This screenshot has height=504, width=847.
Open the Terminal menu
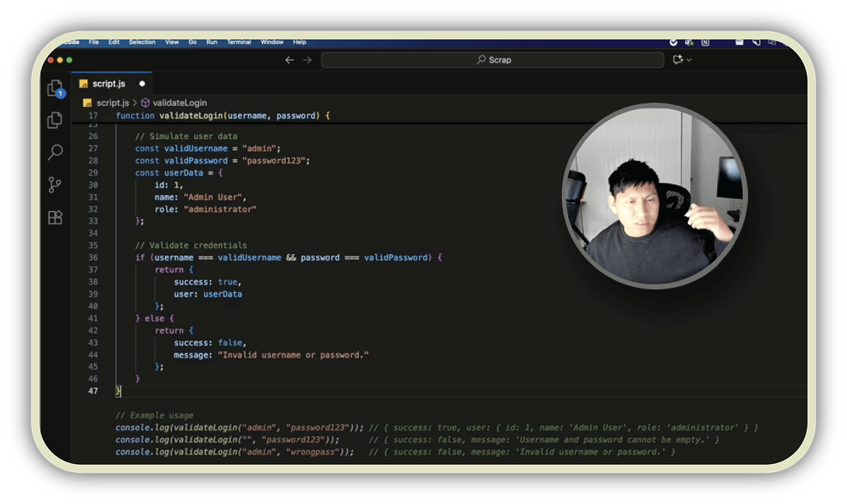click(x=239, y=42)
